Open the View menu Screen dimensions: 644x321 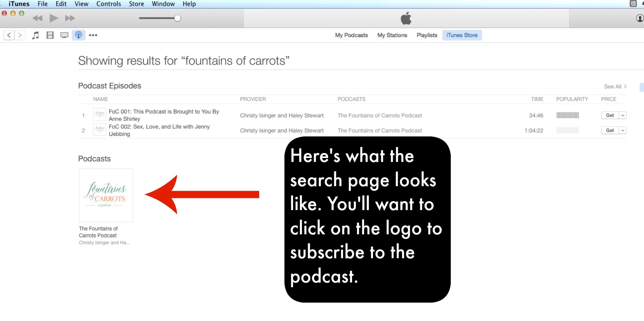[81, 4]
